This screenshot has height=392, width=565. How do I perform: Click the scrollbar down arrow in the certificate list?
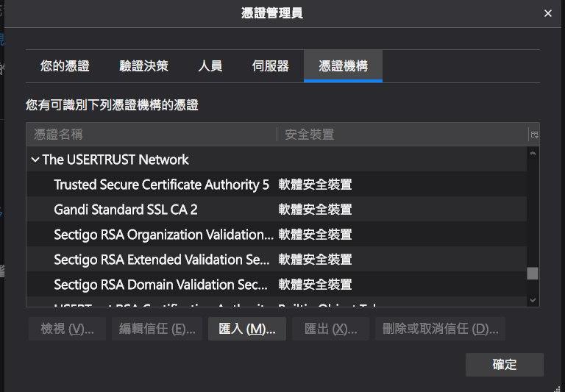tap(533, 300)
